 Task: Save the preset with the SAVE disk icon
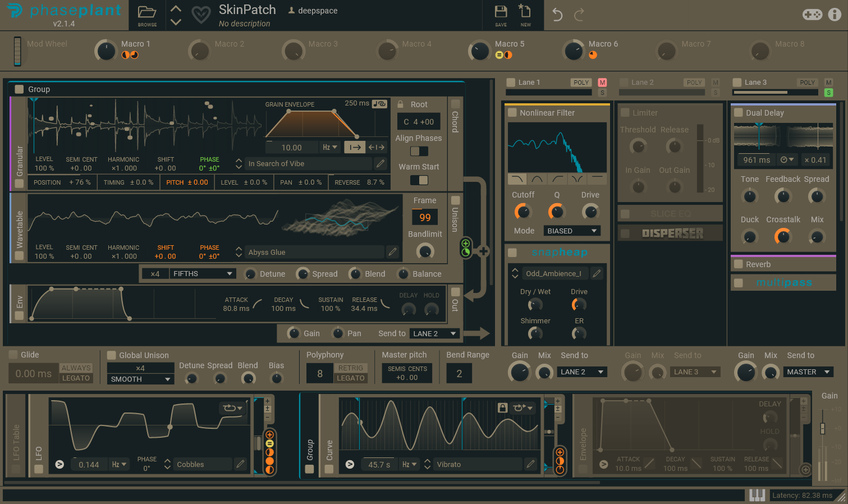tap(501, 12)
